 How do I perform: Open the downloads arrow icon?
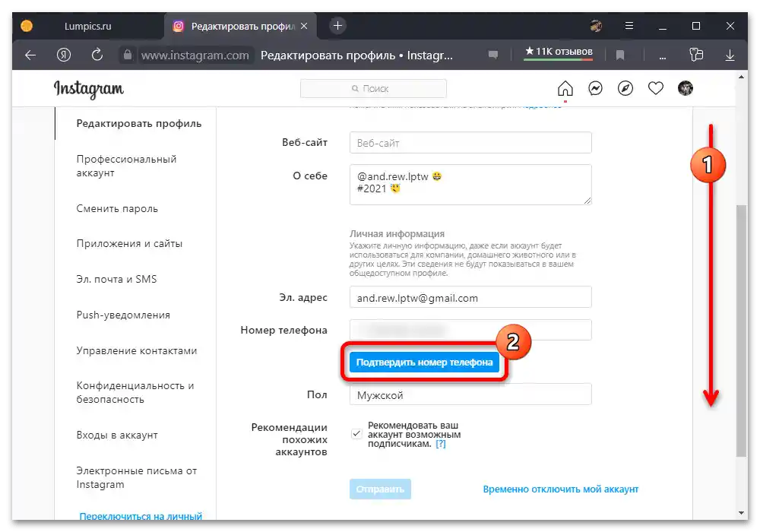point(730,55)
